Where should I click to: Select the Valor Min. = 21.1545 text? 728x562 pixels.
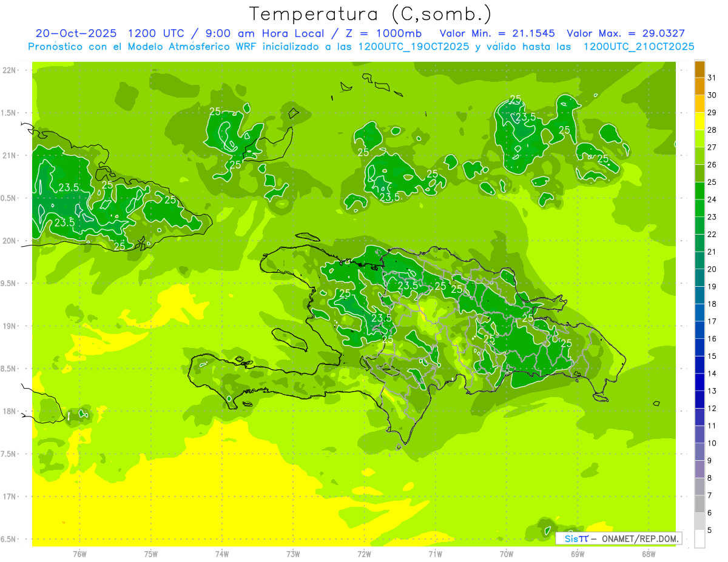click(497, 33)
